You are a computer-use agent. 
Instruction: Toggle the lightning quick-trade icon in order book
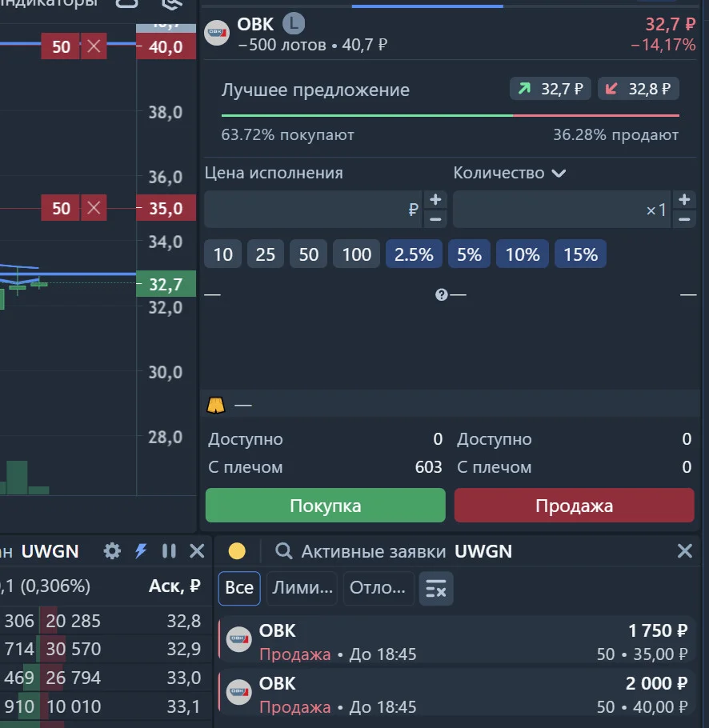coord(141,551)
